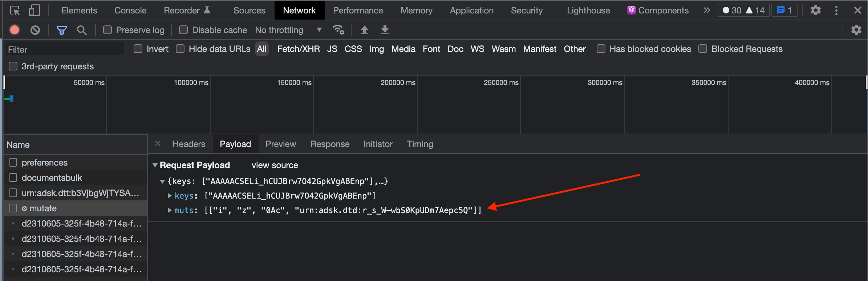Enable the Preserve log checkbox
This screenshot has height=281, width=868.
point(108,30)
